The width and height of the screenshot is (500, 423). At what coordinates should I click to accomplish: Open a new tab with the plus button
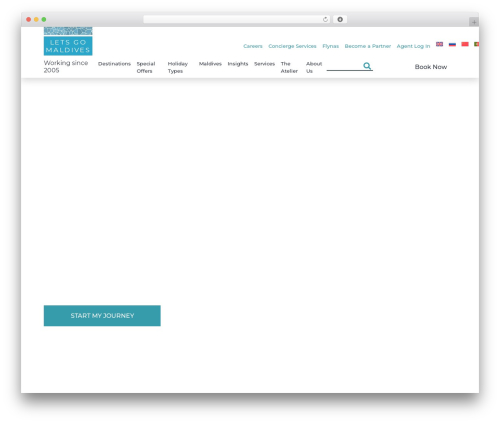click(474, 22)
